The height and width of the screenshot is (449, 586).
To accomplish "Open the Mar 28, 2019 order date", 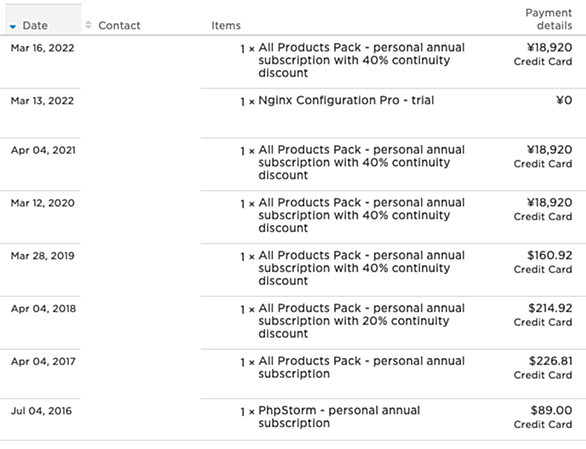I will click(43, 256).
